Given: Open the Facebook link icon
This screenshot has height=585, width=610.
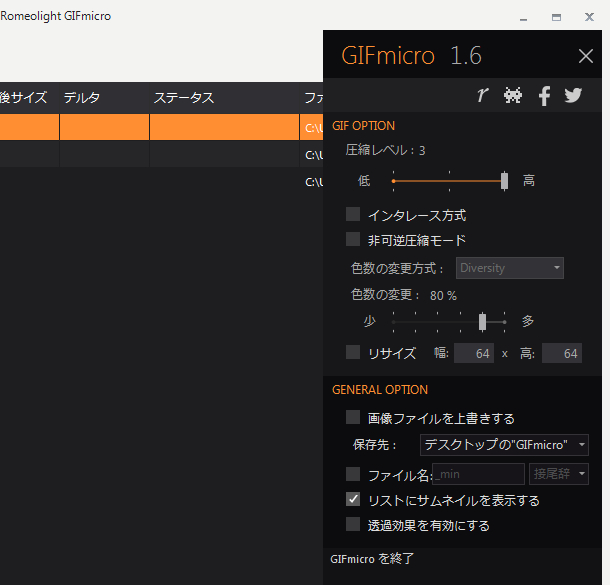Looking at the screenshot, I should (x=544, y=96).
